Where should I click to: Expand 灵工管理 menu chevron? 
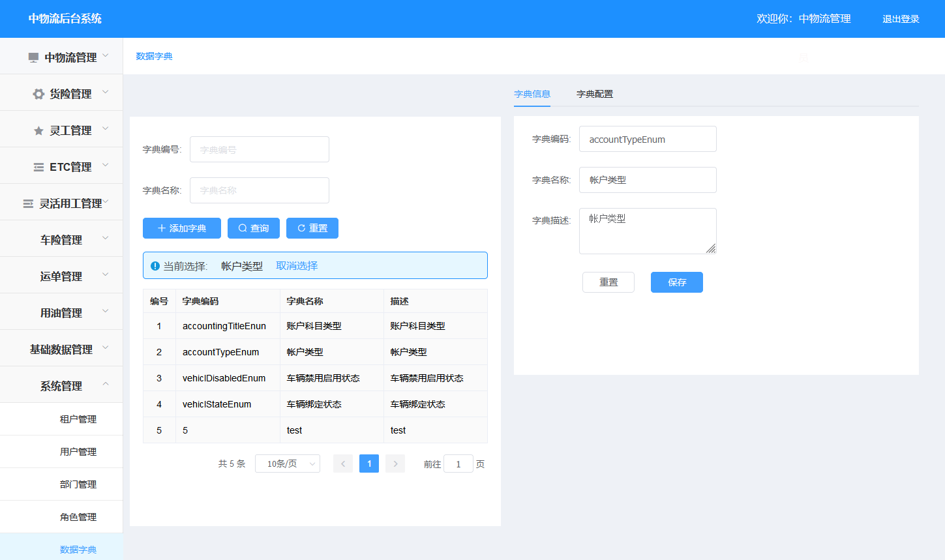[x=106, y=128]
